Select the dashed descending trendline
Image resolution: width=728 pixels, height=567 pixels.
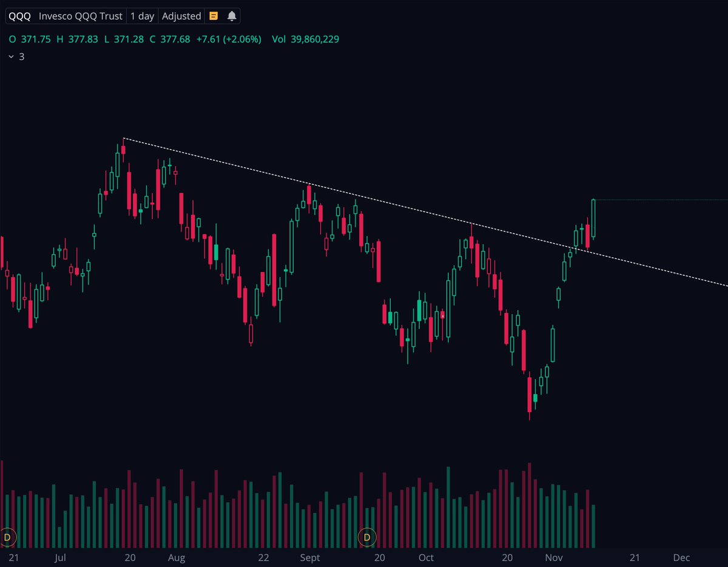(425, 211)
